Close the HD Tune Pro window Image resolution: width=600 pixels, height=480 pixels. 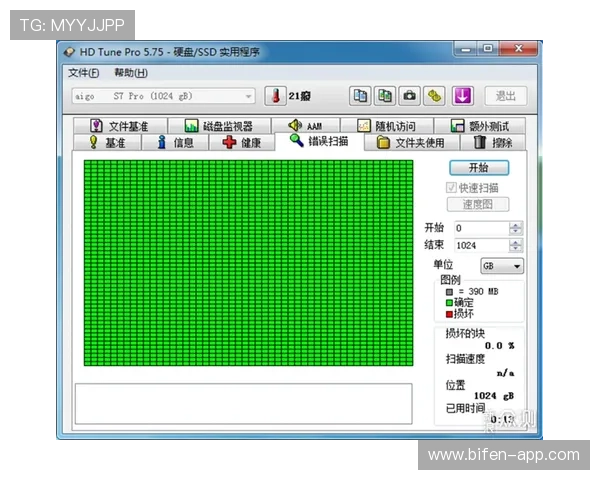coord(518,49)
